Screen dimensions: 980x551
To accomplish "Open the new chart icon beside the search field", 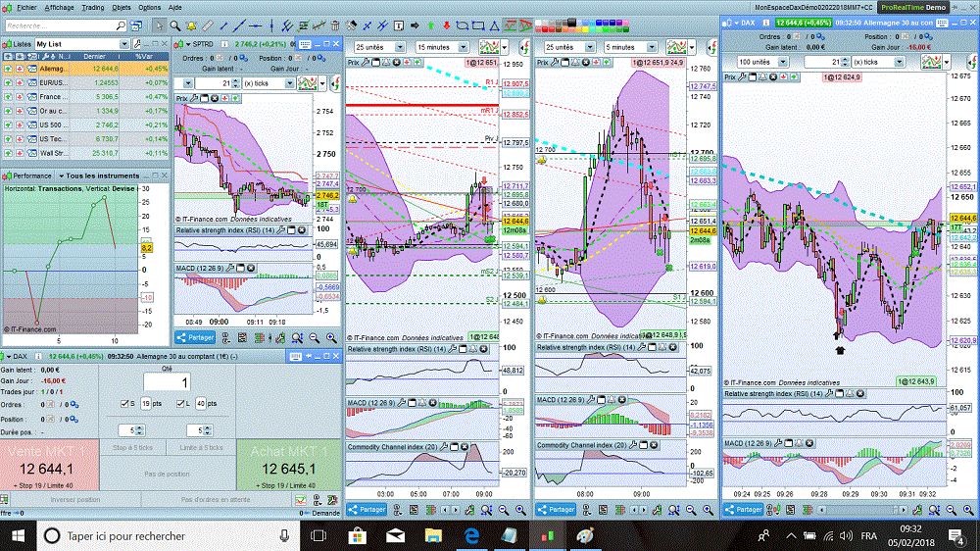I will 135,25.
